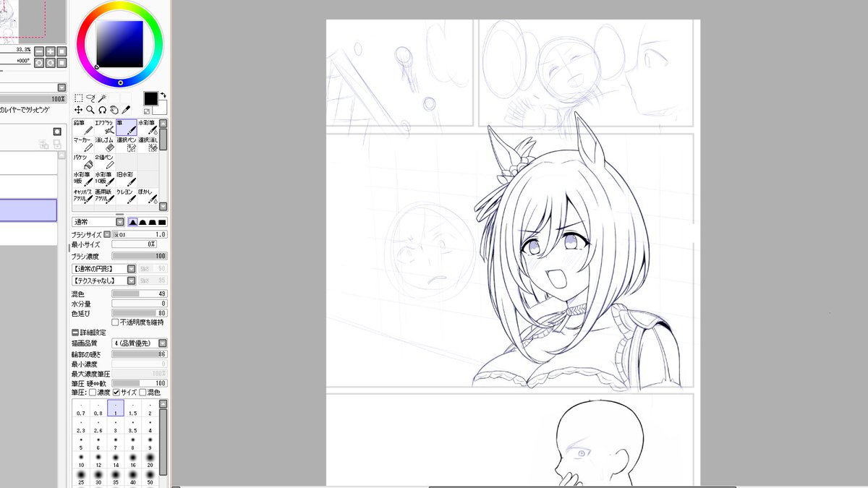Image resolution: width=868 pixels, height=488 pixels.
Task: Collapse the 詳細設定 section
Action: (x=75, y=331)
